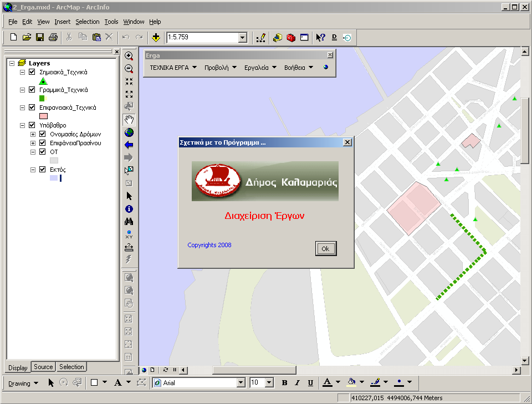
Task: Open a map file with folder icon
Action: (x=27, y=37)
